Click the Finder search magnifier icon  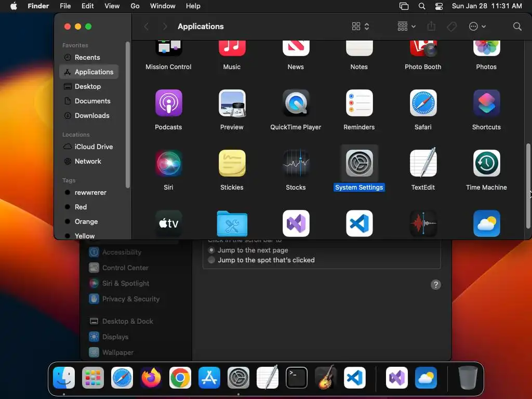tap(517, 26)
